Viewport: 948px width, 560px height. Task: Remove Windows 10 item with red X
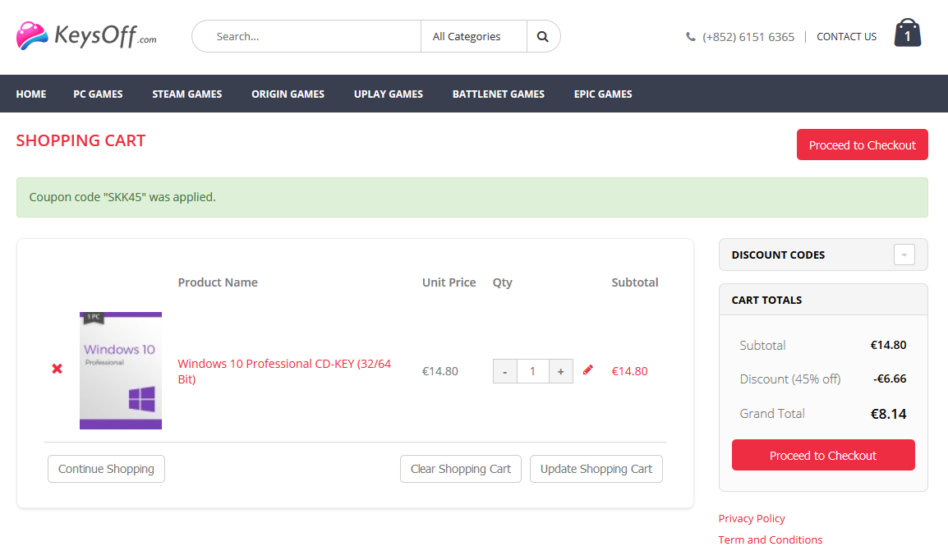57,369
